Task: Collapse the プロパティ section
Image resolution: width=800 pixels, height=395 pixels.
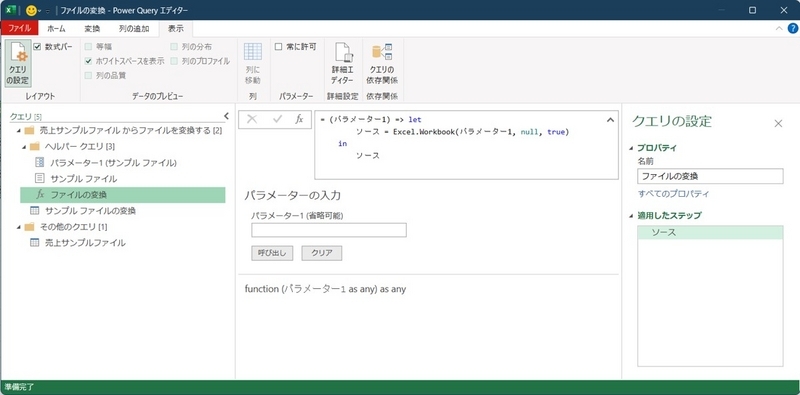Action: click(632, 149)
